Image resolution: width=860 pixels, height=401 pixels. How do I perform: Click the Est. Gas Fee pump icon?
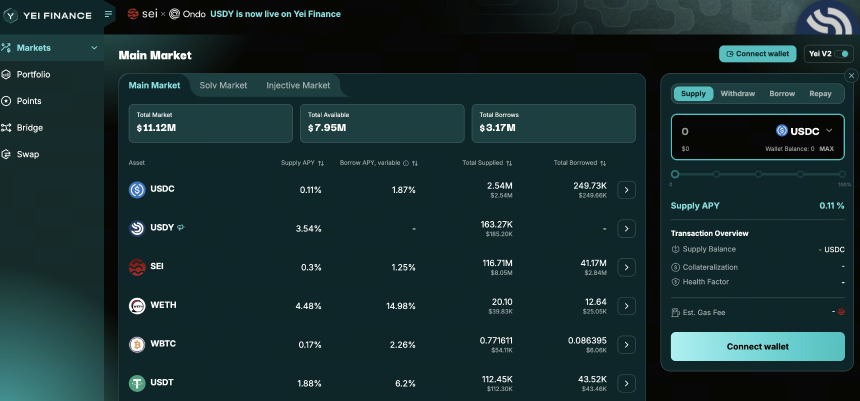pyautogui.click(x=675, y=312)
